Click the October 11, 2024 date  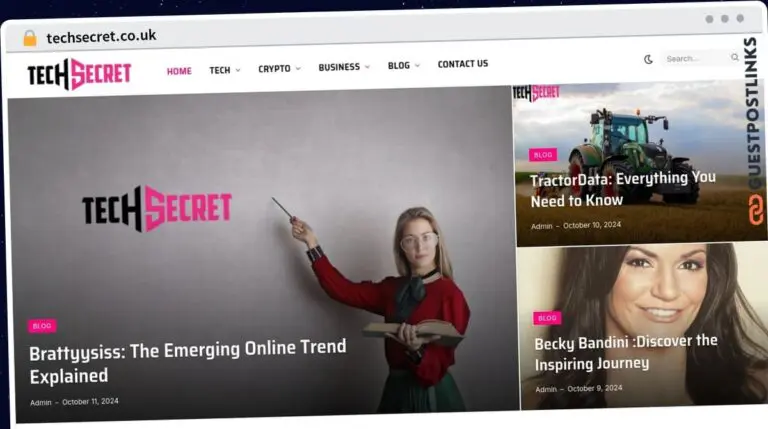(x=90, y=402)
